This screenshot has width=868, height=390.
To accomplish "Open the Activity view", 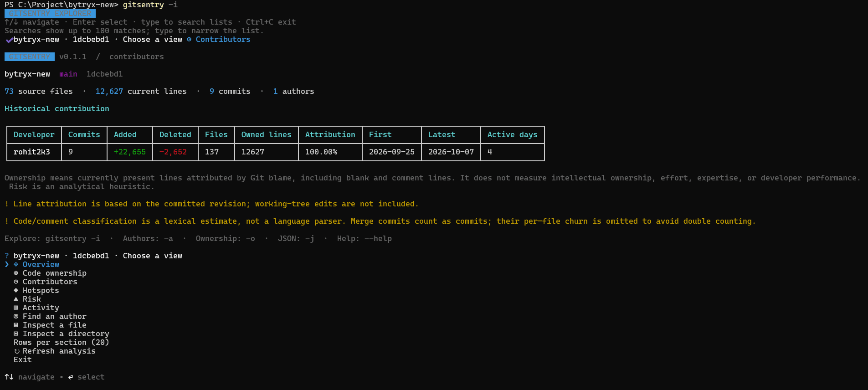I will click(x=41, y=308).
